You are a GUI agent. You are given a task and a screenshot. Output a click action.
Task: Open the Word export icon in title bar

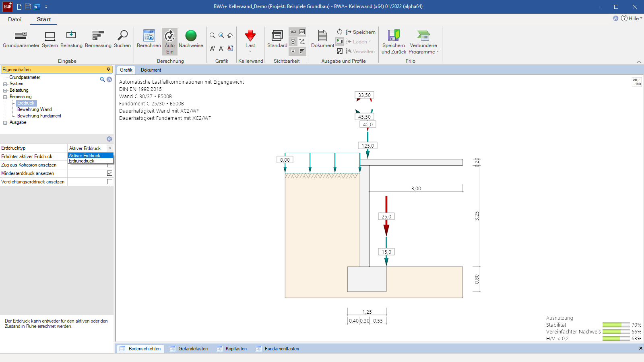(37, 6)
